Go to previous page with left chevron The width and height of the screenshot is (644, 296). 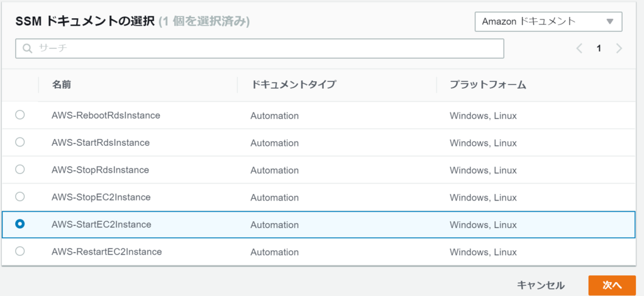579,48
